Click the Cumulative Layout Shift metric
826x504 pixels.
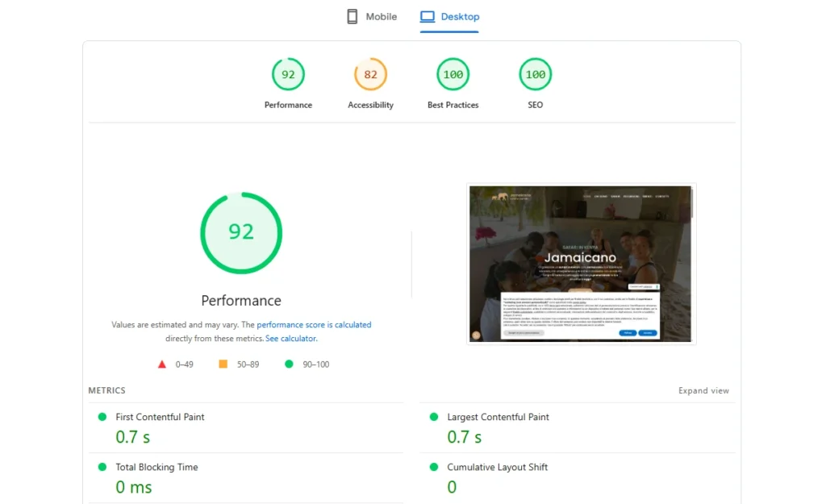tap(497, 467)
